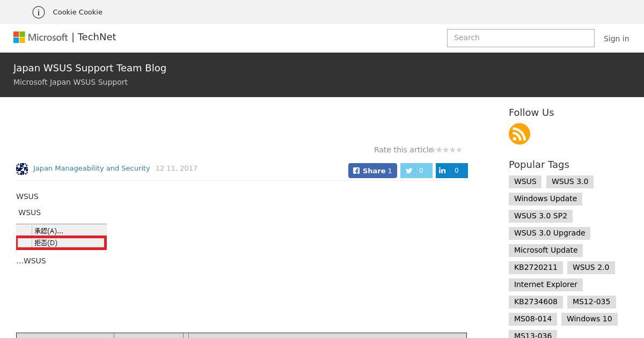Open the MS12-035 tag
The image size is (644, 338).
(591, 302)
